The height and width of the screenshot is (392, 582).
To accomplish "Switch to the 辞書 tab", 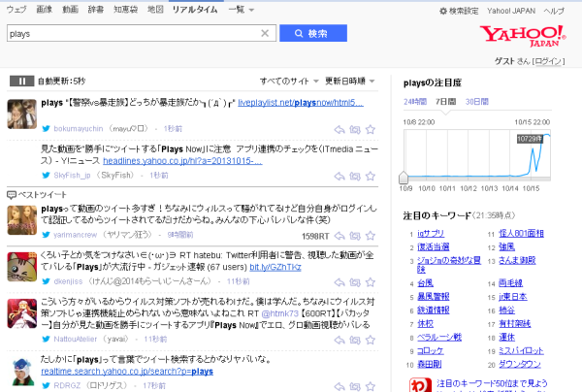I will point(96,10).
